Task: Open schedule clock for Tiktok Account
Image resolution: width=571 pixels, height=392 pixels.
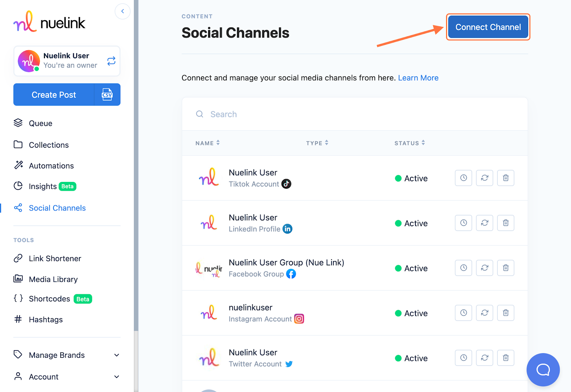Action: (x=464, y=178)
